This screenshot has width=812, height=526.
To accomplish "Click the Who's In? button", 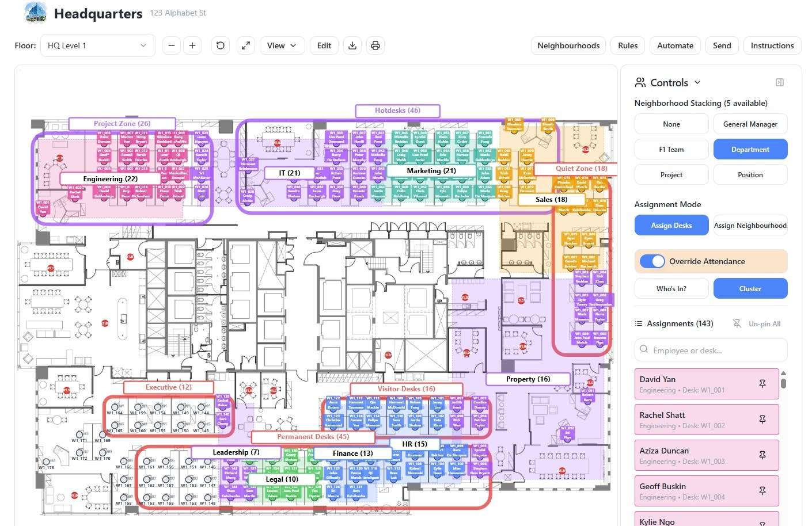I will (671, 288).
